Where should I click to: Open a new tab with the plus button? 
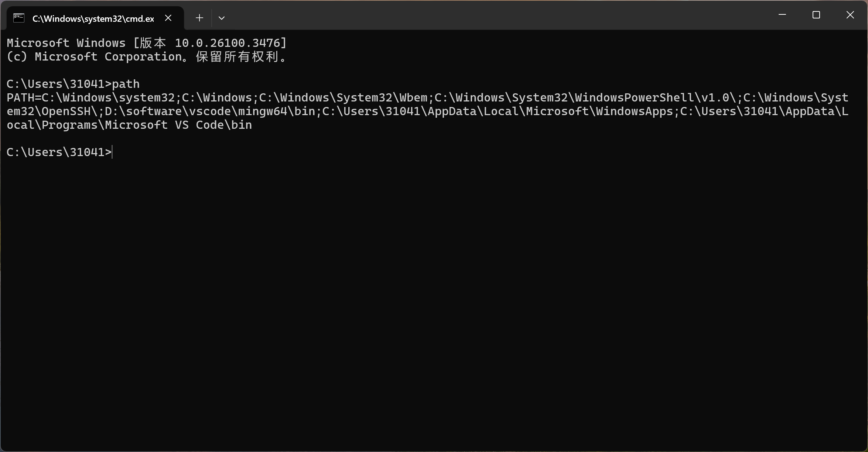pos(199,18)
